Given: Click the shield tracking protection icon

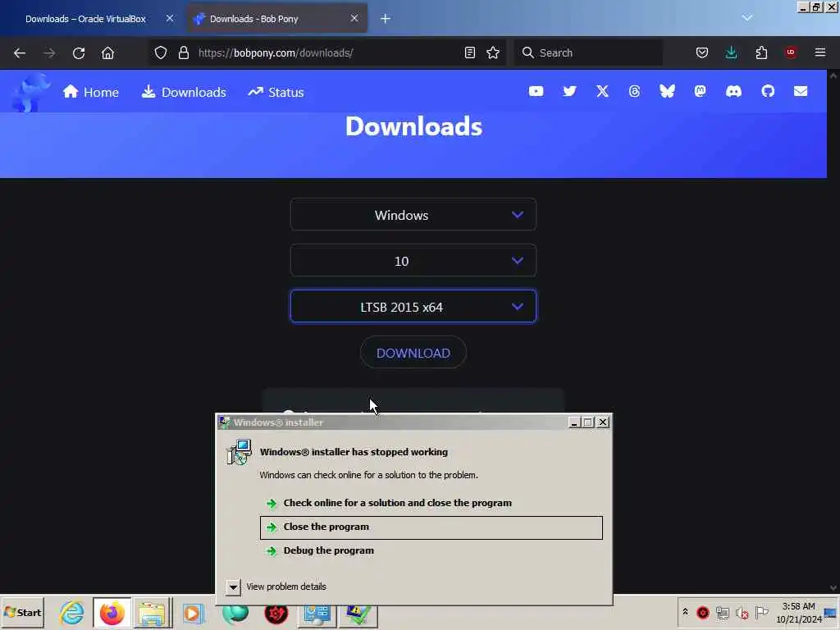Looking at the screenshot, I should pos(161,52).
